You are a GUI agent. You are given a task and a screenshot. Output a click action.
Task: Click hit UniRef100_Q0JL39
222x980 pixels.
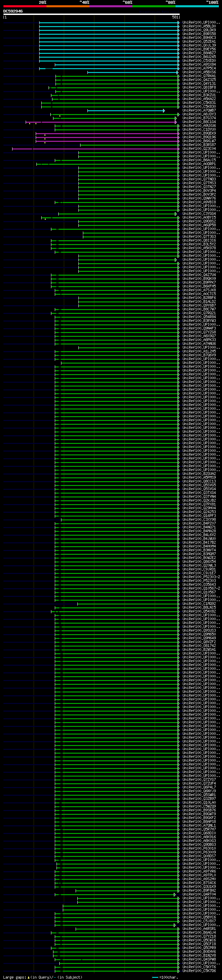[x=199, y=46]
